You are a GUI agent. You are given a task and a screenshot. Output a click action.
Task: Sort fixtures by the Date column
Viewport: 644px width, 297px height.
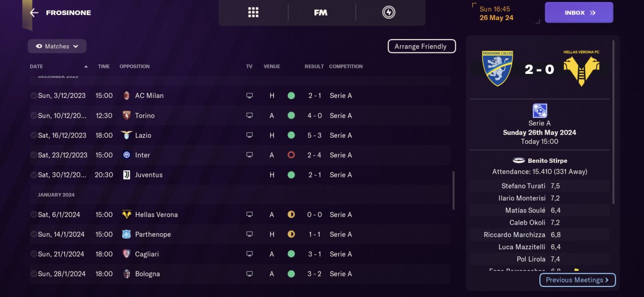click(x=37, y=66)
